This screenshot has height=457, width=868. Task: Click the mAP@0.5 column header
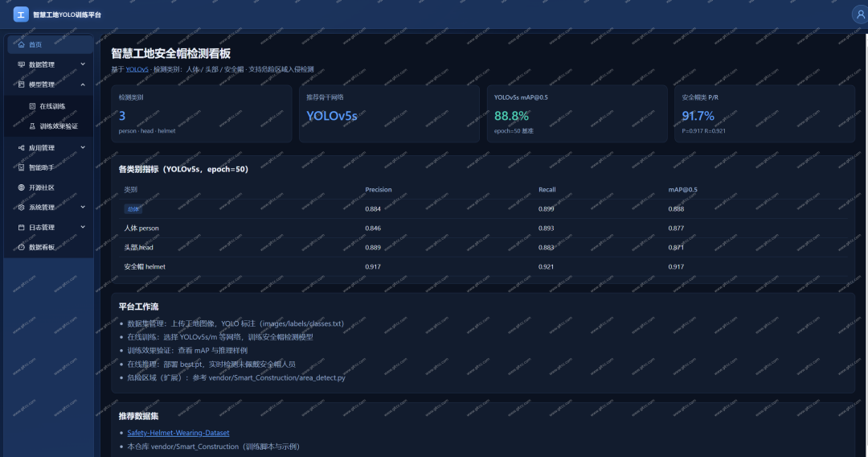click(682, 189)
